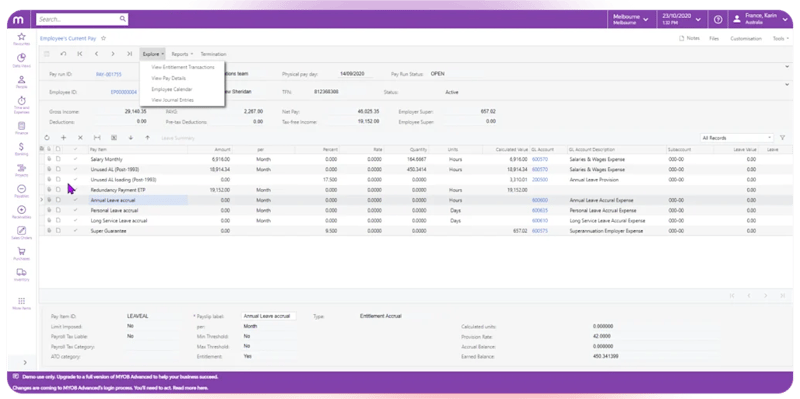Collapse the employee details section
Screen dimensions: 800x399
(x=787, y=84)
